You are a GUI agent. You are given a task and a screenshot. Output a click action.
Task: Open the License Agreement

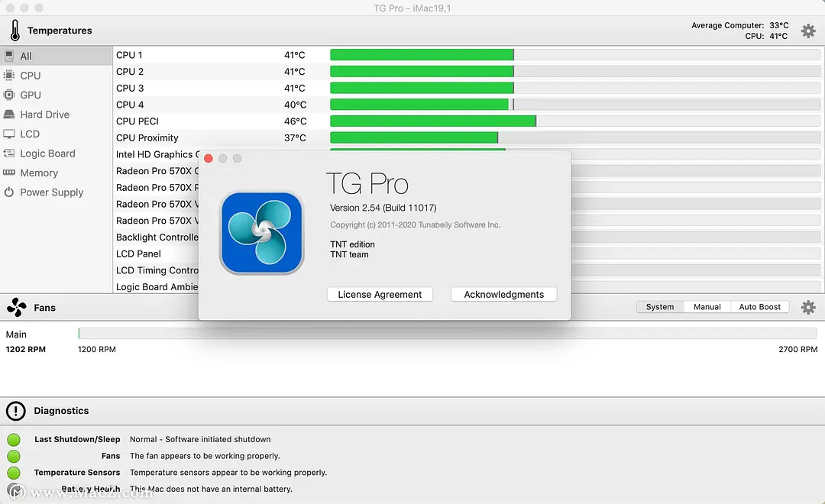point(380,294)
